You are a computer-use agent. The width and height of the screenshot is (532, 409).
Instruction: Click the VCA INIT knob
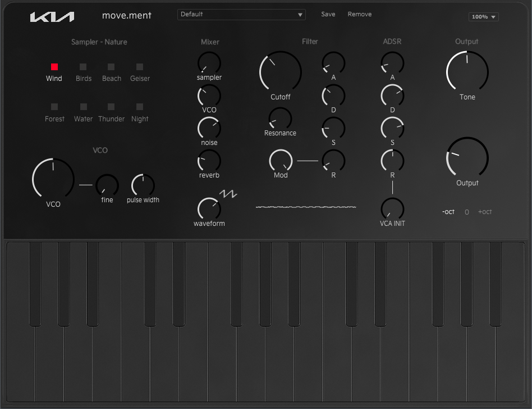pos(392,208)
